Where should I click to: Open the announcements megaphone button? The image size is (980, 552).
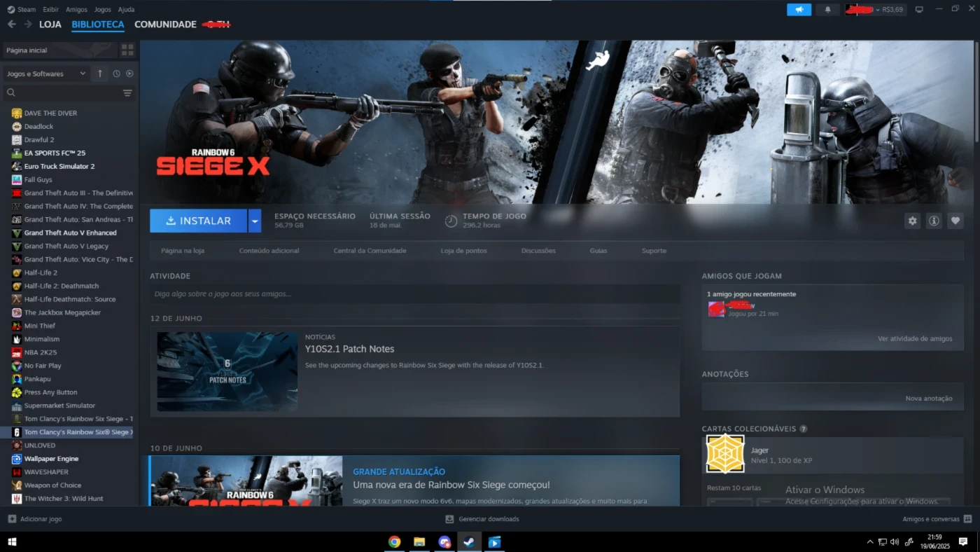[799, 10]
